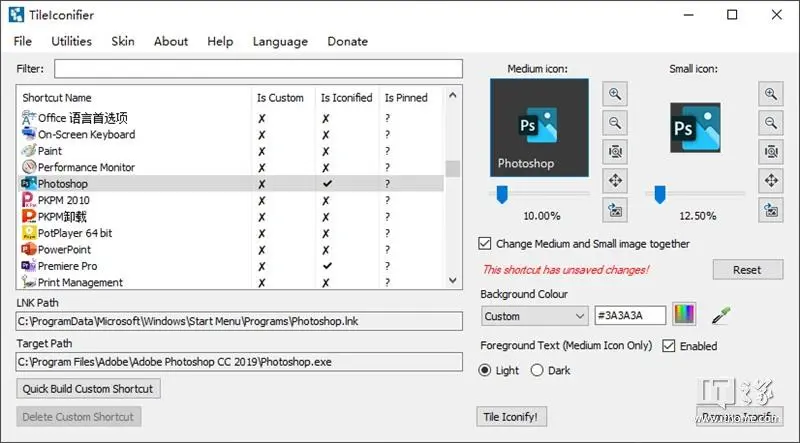Click the Print Management icon
Image resolution: width=800 pixels, height=443 pixels.
click(29, 282)
